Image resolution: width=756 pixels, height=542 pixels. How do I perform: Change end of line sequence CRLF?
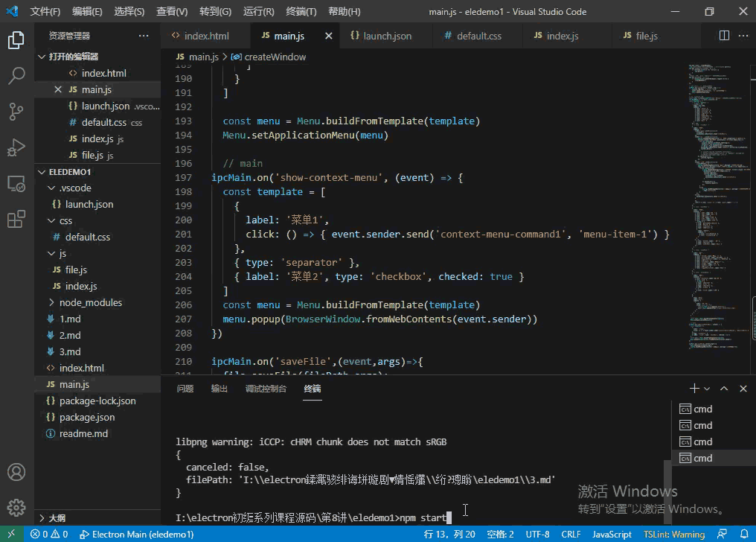point(571,535)
